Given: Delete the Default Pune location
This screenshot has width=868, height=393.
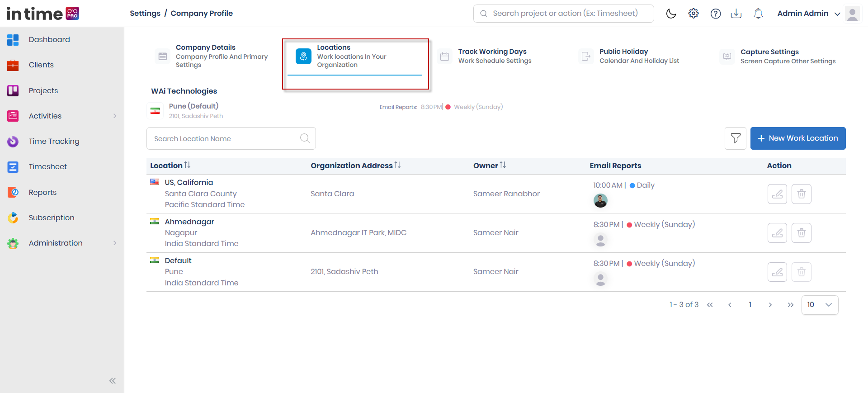Looking at the screenshot, I should (802, 272).
